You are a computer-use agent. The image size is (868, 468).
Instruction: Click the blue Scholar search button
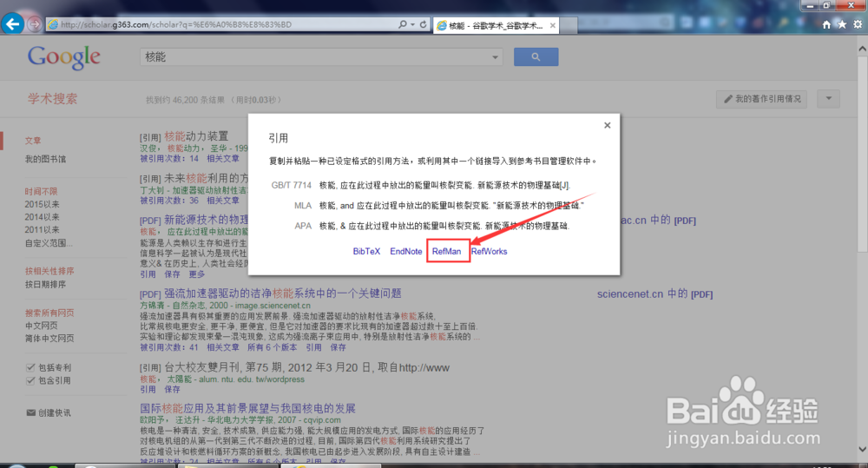click(x=536, y=56)
